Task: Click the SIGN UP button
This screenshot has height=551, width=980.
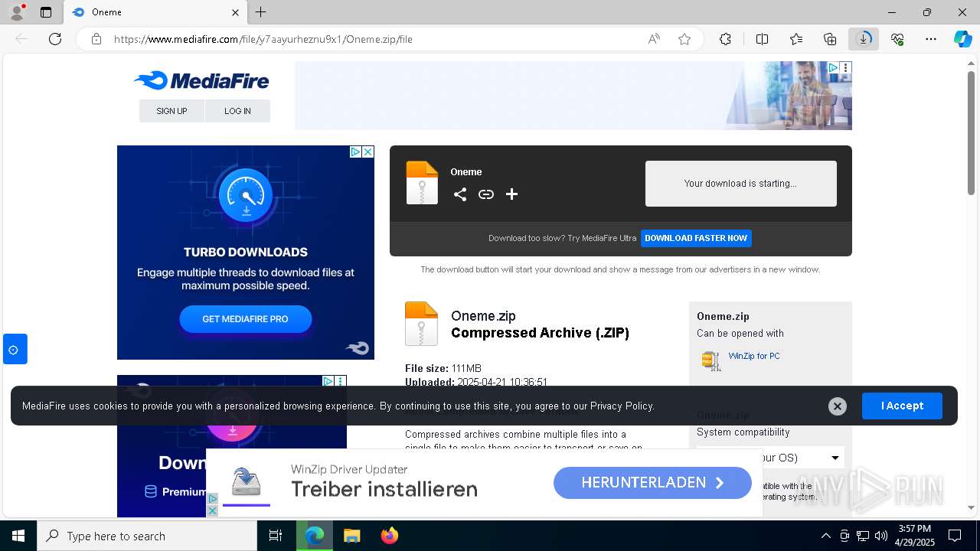Action: [x=171, y=111]
